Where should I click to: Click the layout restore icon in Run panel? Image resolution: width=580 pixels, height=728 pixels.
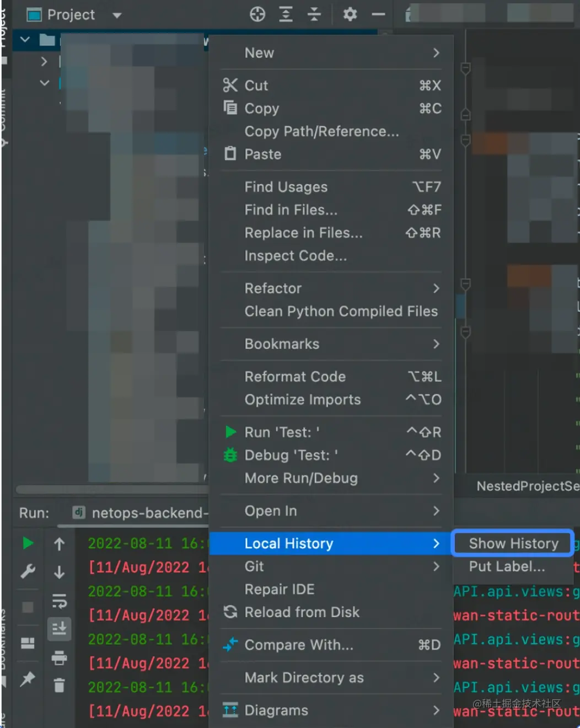pyautogui.click(x=28, y=643)
